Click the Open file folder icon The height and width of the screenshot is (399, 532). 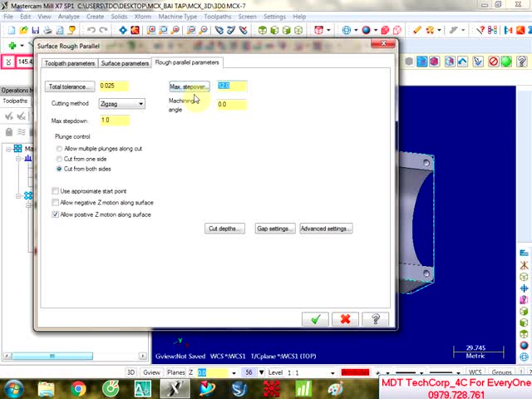pos(24,30)
